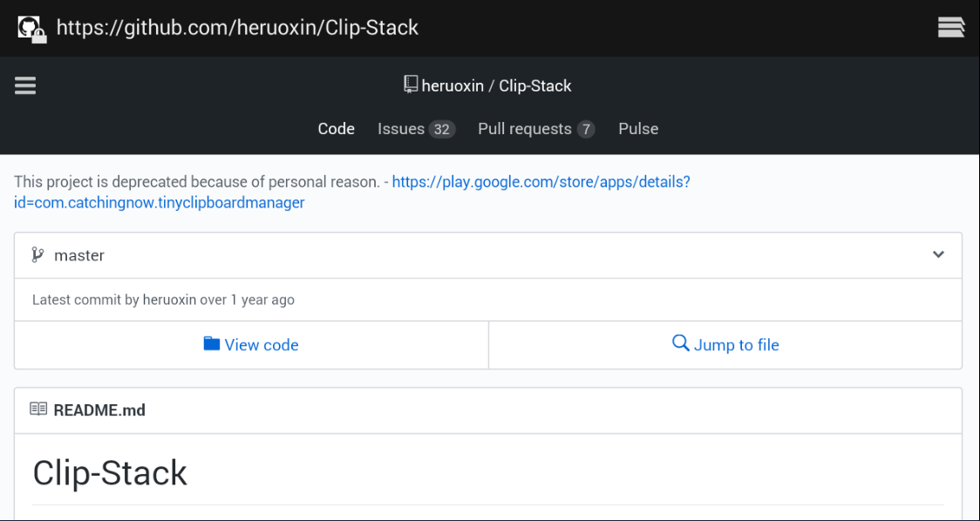Screen dimensions: 980x521
Task: Click the heruoxin owner name link
Action: tap(453, 85)
